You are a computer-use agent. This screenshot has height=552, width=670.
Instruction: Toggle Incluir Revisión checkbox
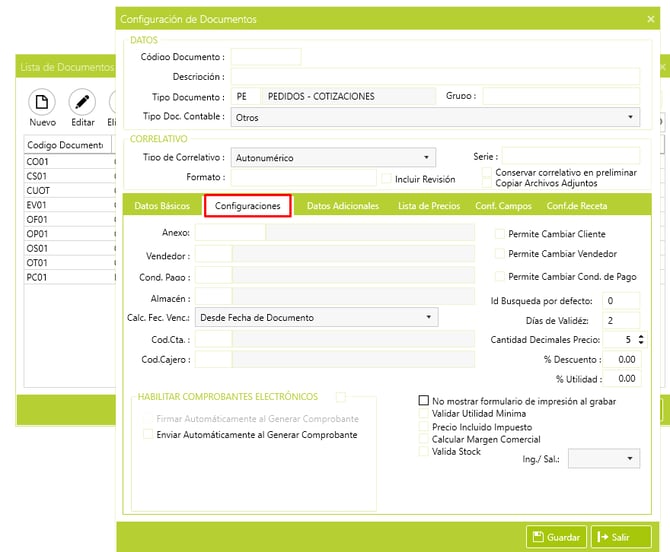[386, 179]
